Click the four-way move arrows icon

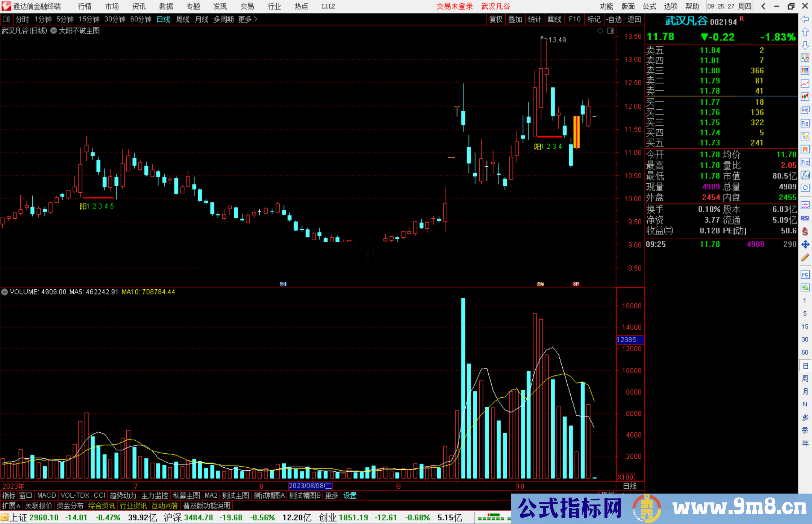coord(805,245)
